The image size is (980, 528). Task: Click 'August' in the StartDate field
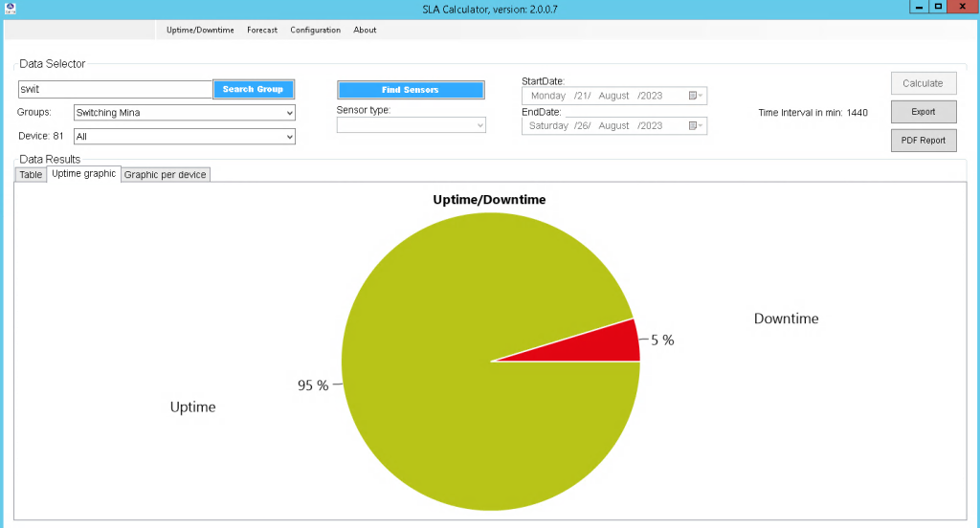[x=613, y=96]
